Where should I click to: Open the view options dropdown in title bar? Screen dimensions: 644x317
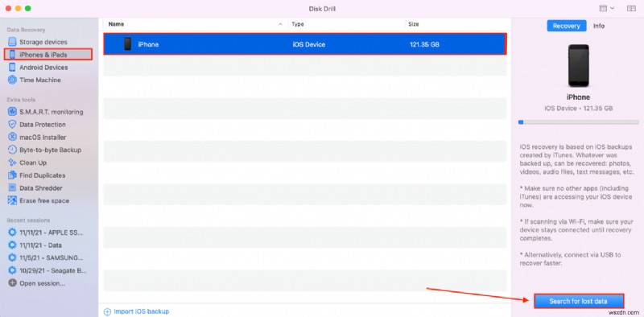(x=607, y=8)
